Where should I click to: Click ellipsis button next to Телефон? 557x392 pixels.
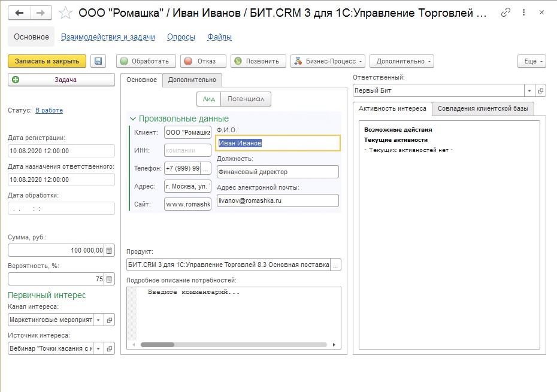click(206, 168)
